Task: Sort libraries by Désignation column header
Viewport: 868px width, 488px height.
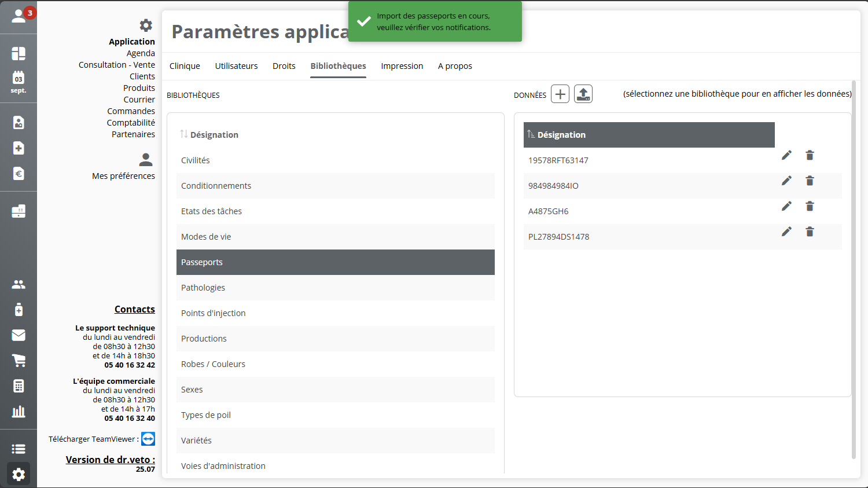Action: [x=214, y=135]
